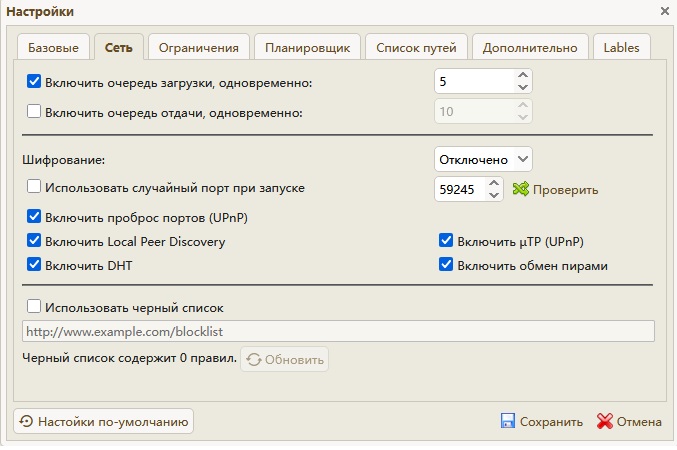Screen dimensions: 677x450
Task: Click the Отмена button
Action: click(629, 421)
